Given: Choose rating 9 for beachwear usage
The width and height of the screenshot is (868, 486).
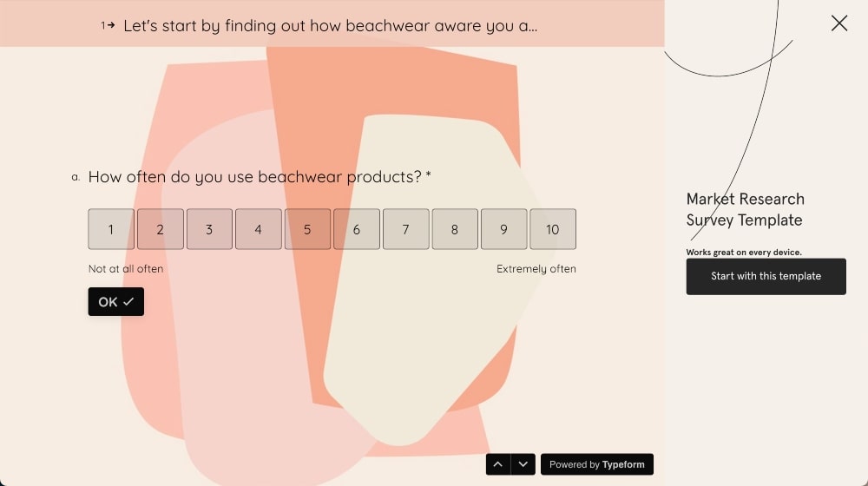Looking at the screenshot, I should pyautogui.click(x=503, y=229).
